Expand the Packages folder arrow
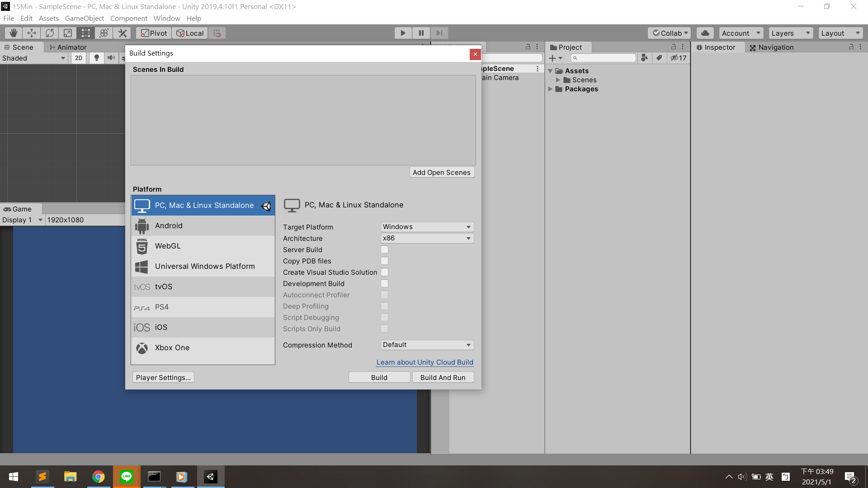This screenshot has height=488, width=868. coord(550,89)
